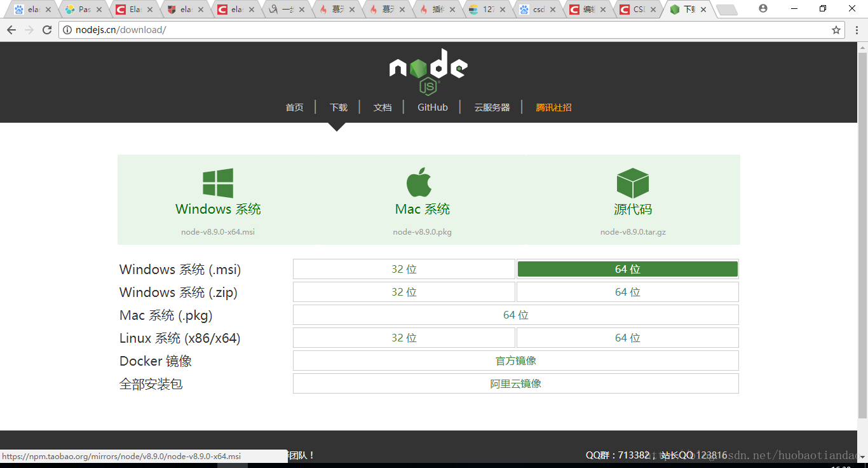Click the 'Windows 系统 (.msi)' row label
The height and width of the screenshot is (468, 868).
(180, 270)
